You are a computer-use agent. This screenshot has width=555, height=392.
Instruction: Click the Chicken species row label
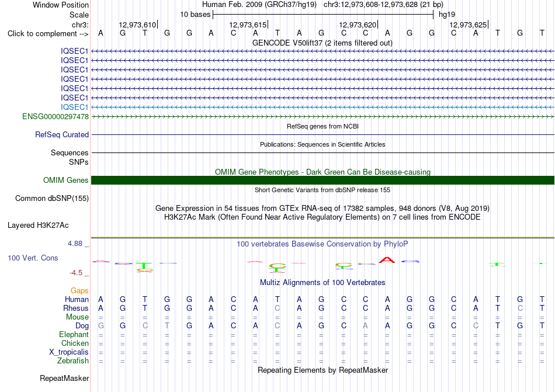(75, 343)
